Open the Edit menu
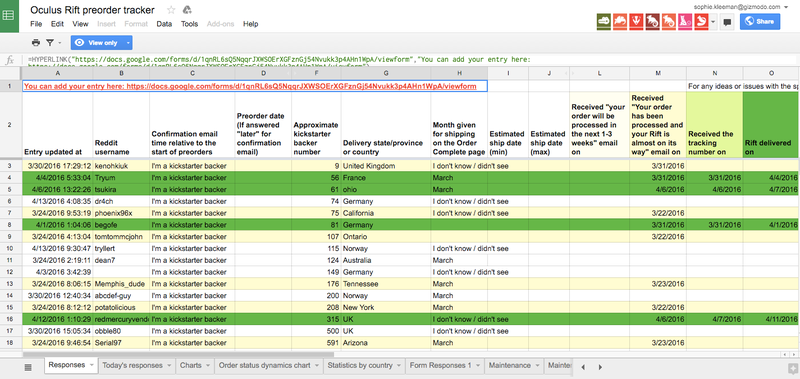Image resolution: width=800 pixels, height=379 pixels. [57, 24]
